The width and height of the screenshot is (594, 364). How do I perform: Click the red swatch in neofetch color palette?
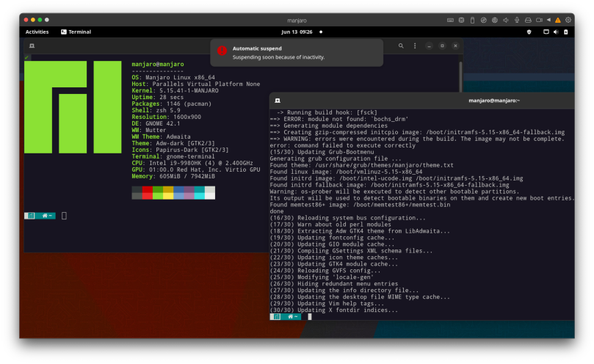click(148, 192)
